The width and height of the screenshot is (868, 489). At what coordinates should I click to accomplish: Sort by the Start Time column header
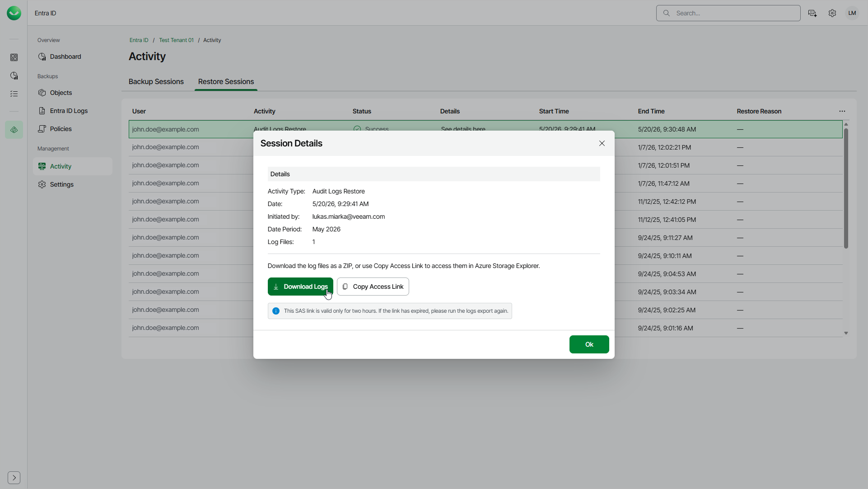[554, 111]
